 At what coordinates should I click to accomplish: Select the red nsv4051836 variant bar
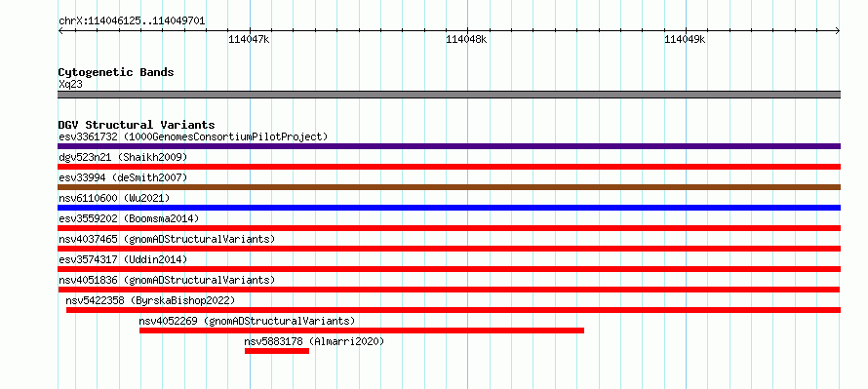tap(449, 290)
